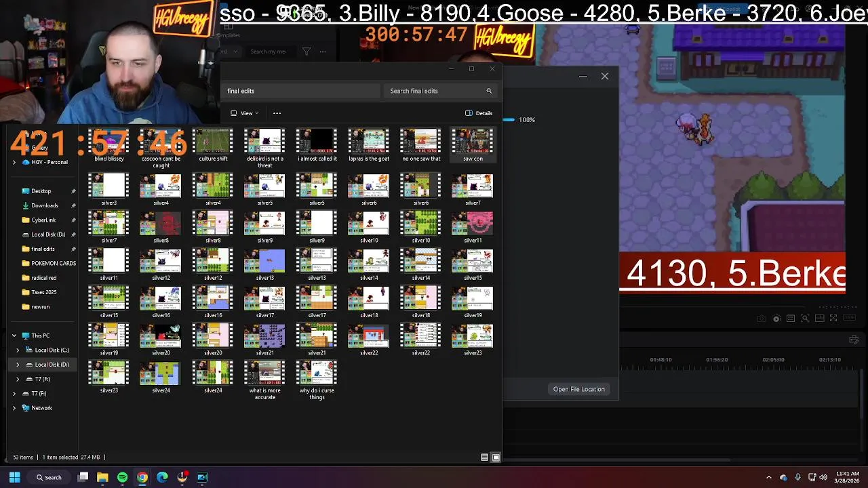Screen dimensions: 868x488
Task: Open the CyberLink folder shortcut
Action: tap(43, 220)
